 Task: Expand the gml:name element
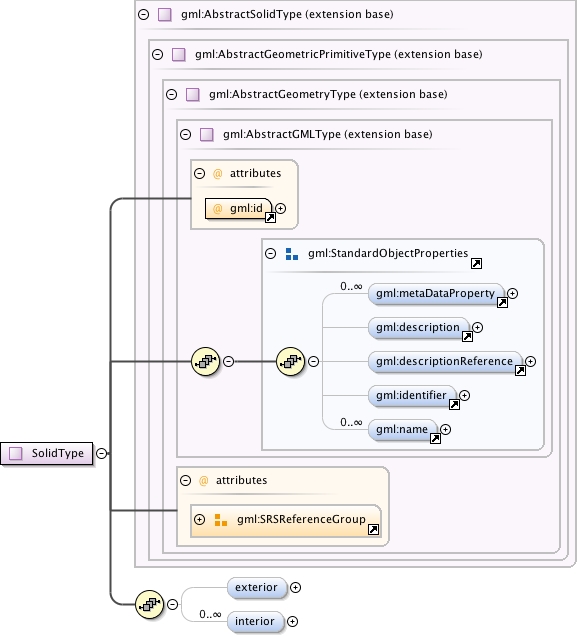click(446, 429)
